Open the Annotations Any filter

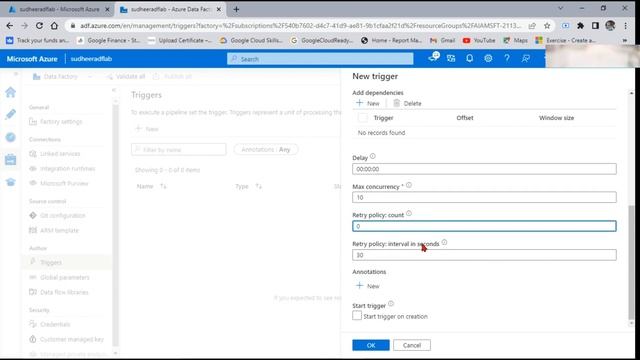[266, 150]
